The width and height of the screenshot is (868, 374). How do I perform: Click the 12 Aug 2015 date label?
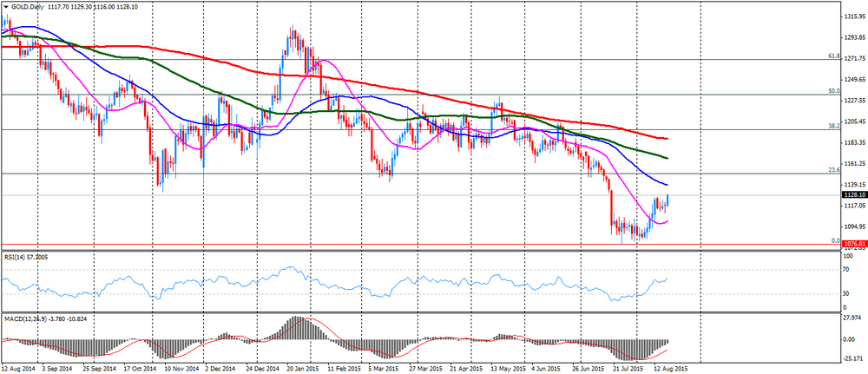pyautogui.click(x=670, y=367)
